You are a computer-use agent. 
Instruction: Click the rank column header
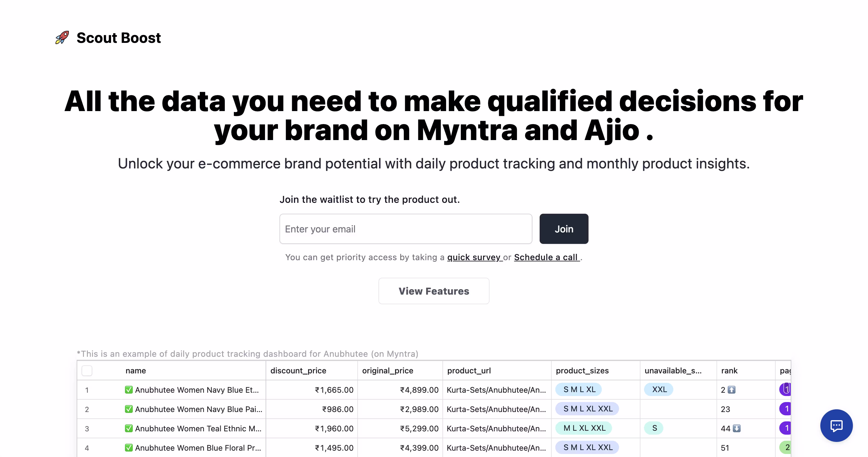point(729,371)
